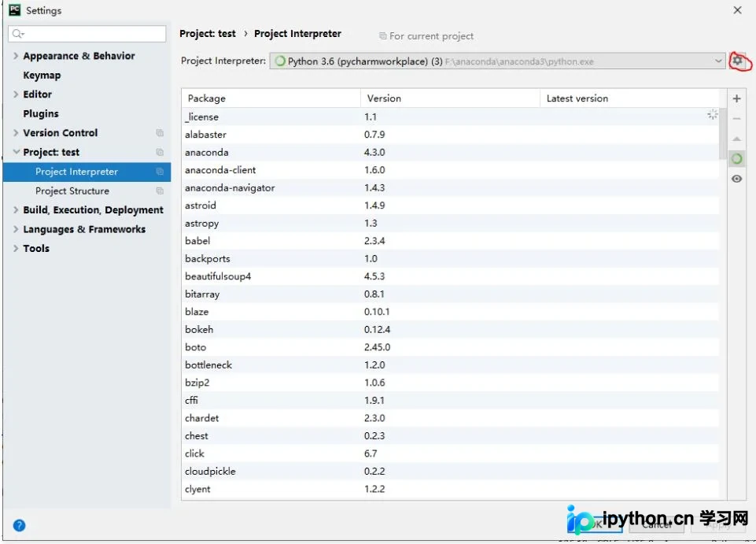Image resolution: width=756 pixels, height=544 pixels.
Task: Select the boto package row
Action: (450, 347)
